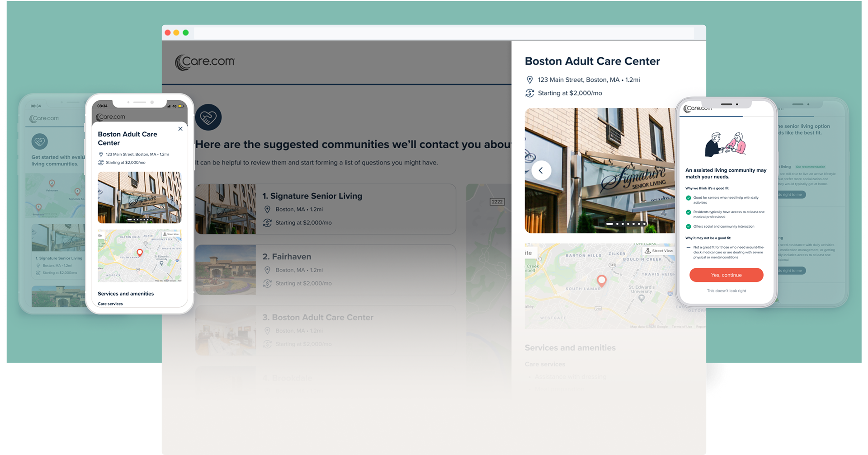Image resolution: width=868 pixels, height=455 pixels.
Task: Open the faded Boston Adult Care Center card in the list
Action: click(325, 330)
